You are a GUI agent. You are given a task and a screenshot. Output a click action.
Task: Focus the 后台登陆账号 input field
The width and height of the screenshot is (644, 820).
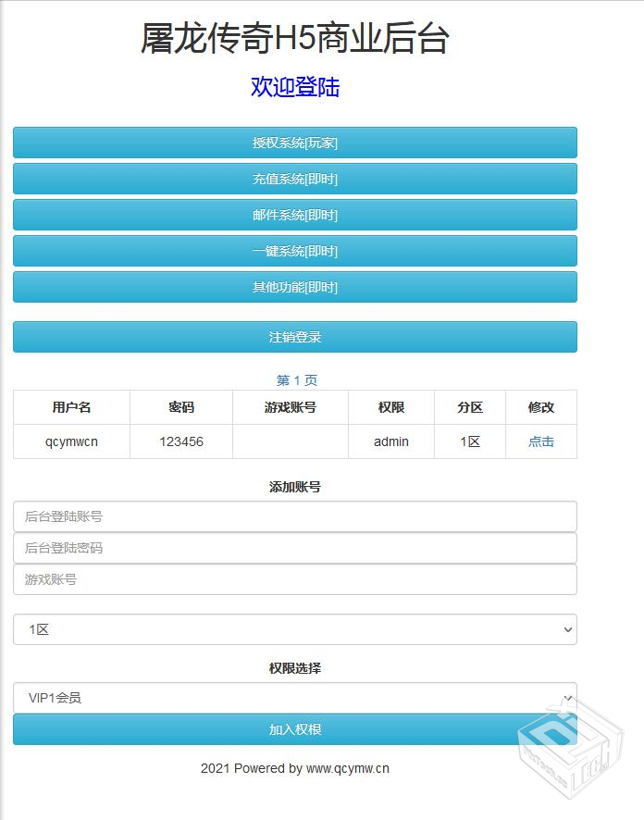click(x=294, y=516)
